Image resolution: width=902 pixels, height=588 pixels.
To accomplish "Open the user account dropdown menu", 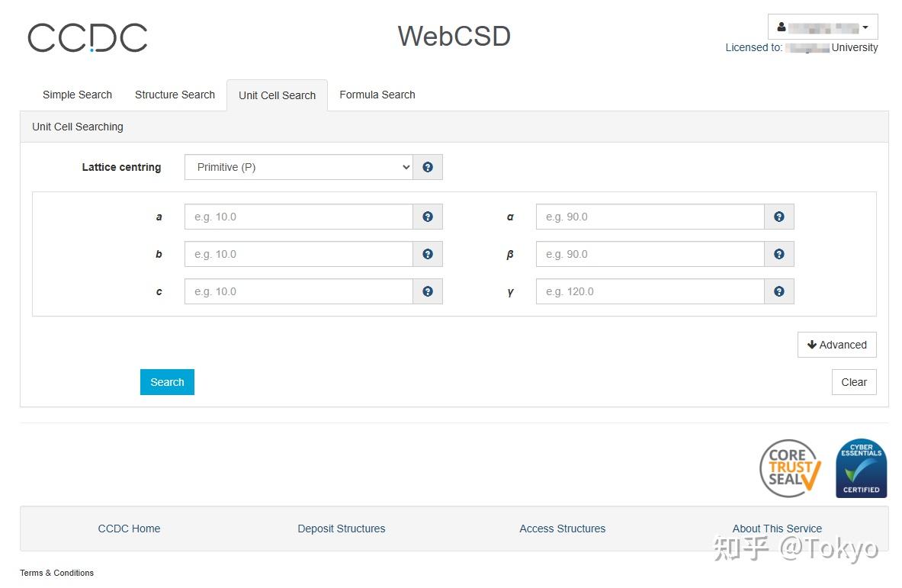I will [x=823, y=27].
